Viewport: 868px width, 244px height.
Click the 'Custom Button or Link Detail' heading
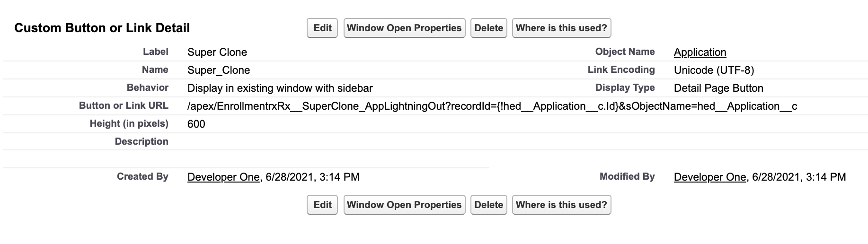[102, 28]
